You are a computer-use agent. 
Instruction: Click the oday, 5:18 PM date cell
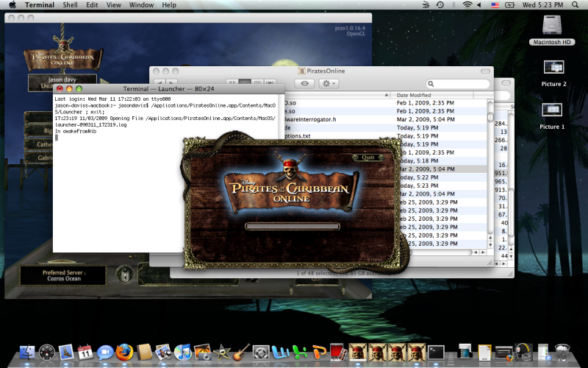[x=418, y=160]
